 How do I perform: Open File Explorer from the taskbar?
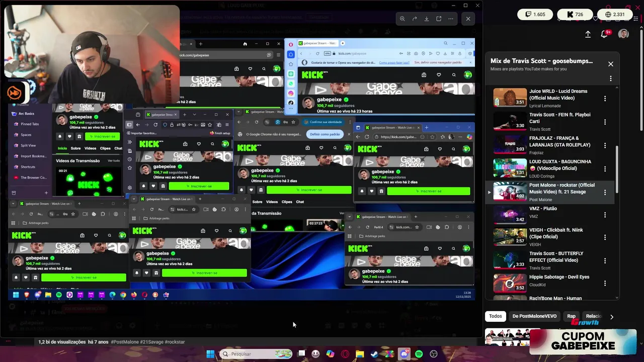360,354
